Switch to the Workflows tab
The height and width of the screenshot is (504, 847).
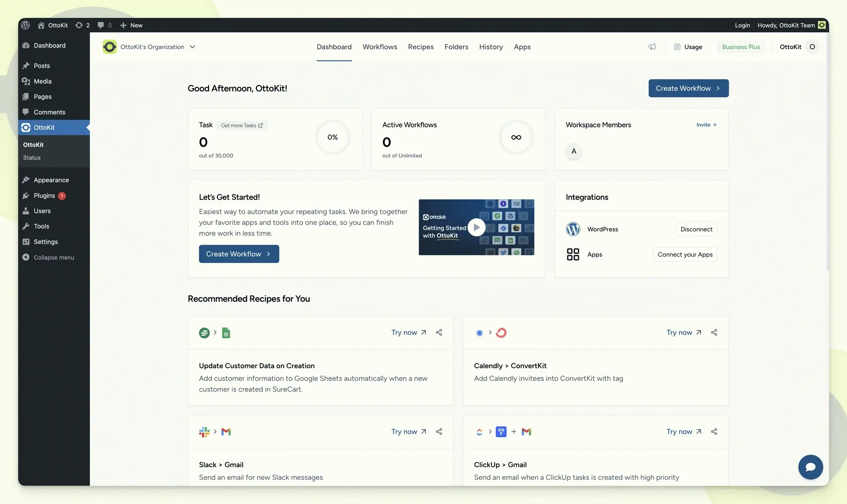pyautogui.click(x=379, y=47)
